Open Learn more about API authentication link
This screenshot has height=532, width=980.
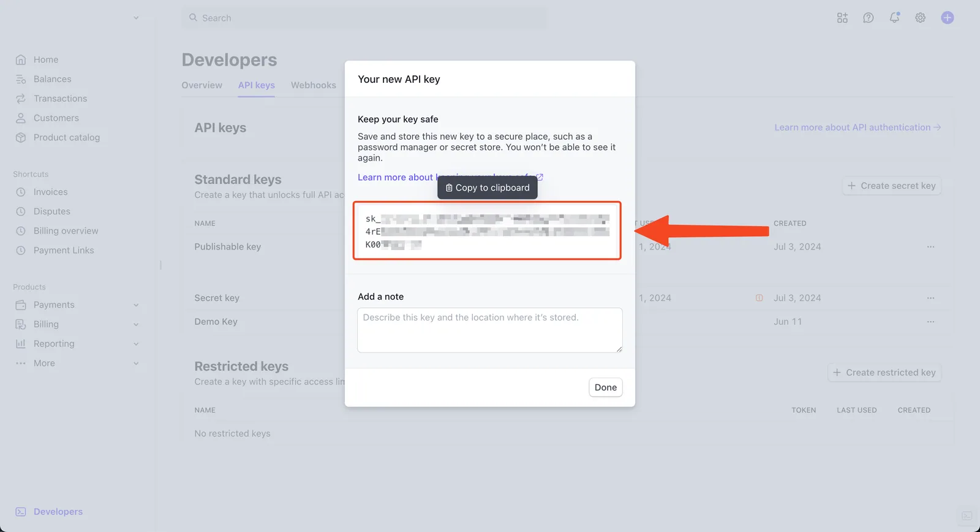[x=858, y=127]
